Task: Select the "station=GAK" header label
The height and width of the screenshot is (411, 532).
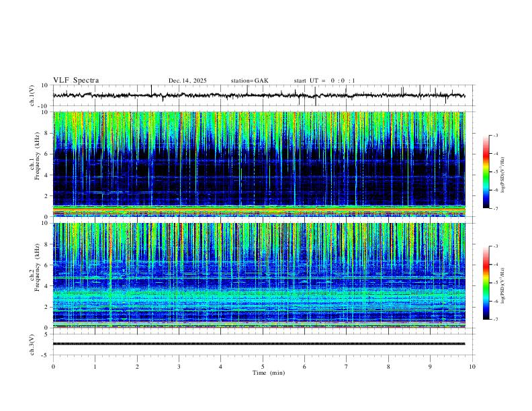Action: pos(249,81)
